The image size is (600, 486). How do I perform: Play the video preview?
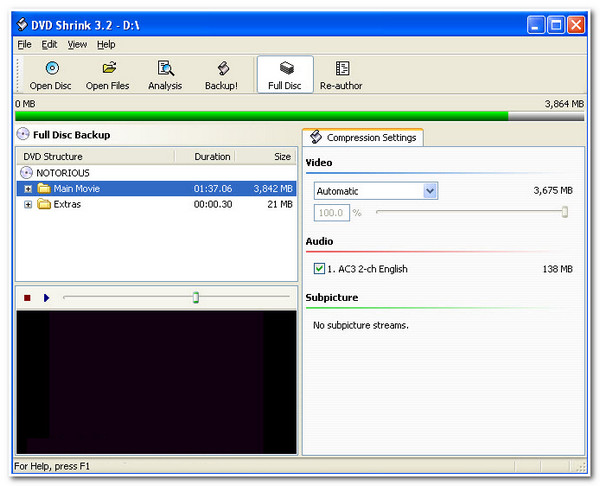(x=46, y=298)
